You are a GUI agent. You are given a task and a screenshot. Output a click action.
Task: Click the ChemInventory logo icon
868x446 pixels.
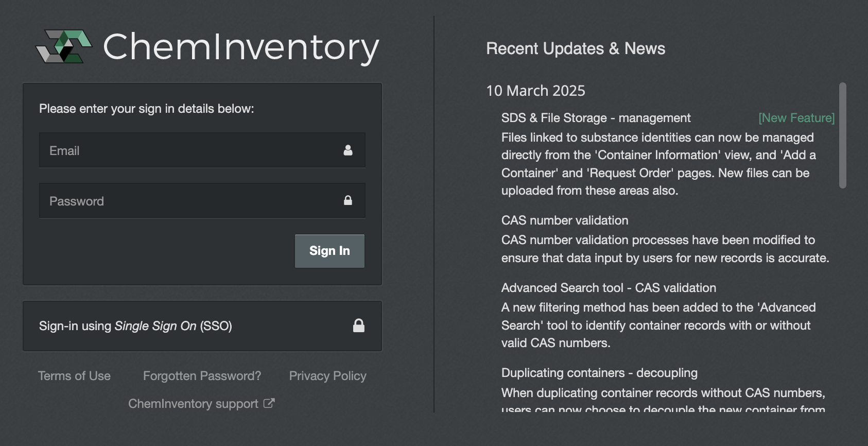point(63,47)
